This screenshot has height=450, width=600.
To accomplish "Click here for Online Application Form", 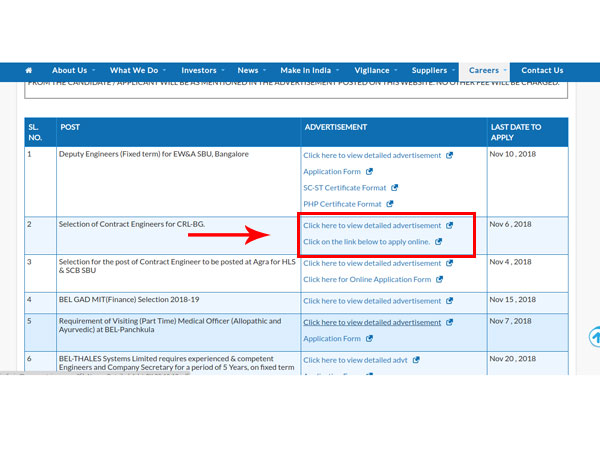I will [367, 279].
